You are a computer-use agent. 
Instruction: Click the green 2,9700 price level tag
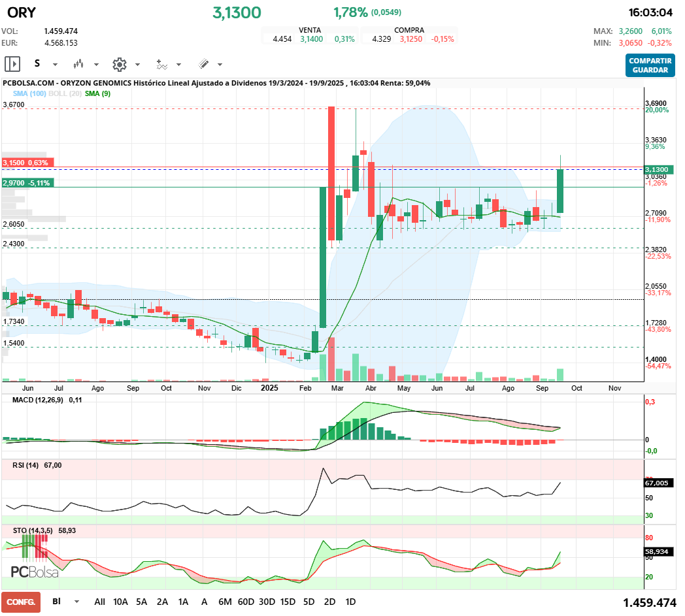tap(27, 183)
